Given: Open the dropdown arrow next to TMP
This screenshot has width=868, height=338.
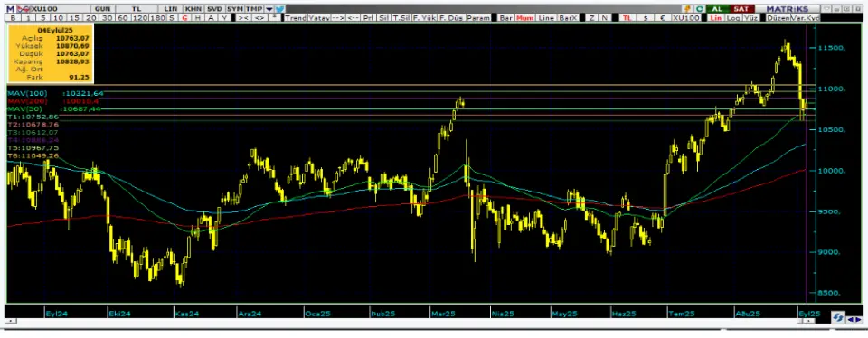Looking at the screenshot, I should tap(269, 9).
